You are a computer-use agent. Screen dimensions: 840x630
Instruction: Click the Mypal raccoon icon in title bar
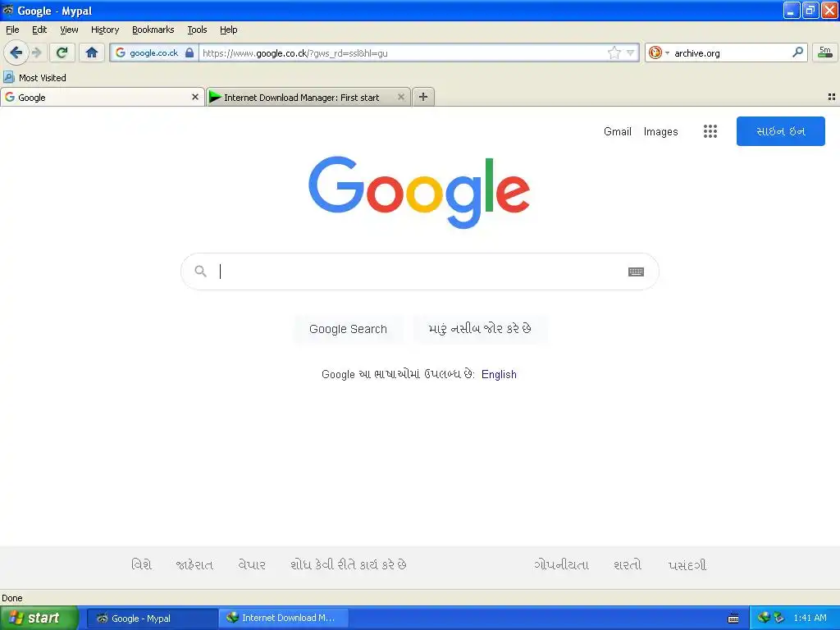[x=7, y=10]
